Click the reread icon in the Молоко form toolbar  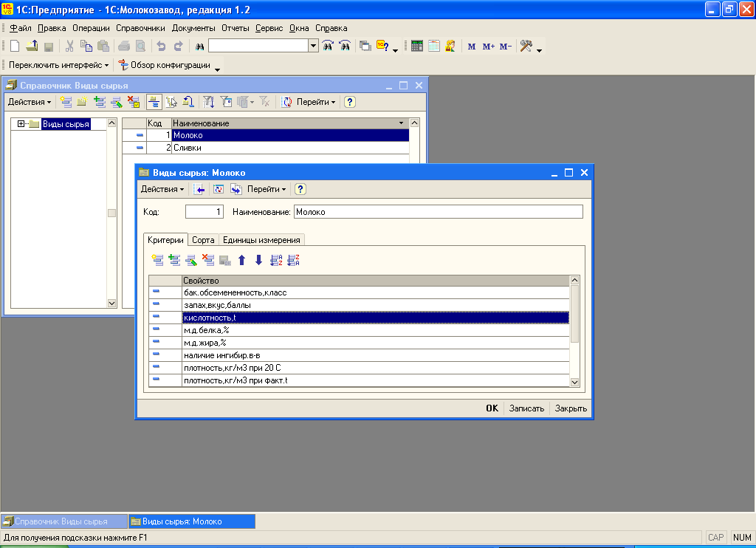(x=219, y=189)
